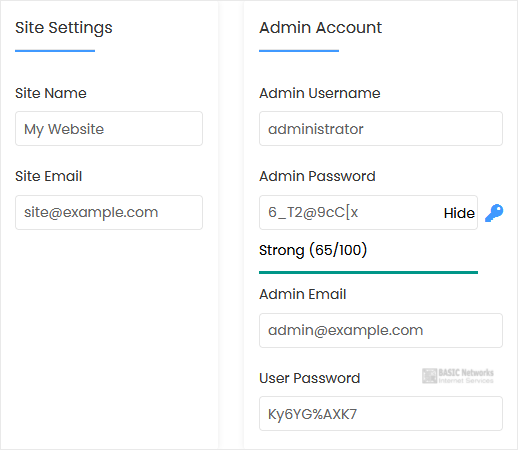Focus the Site Email field
Screen dimensions: 518x450
(x=109, y=212)
